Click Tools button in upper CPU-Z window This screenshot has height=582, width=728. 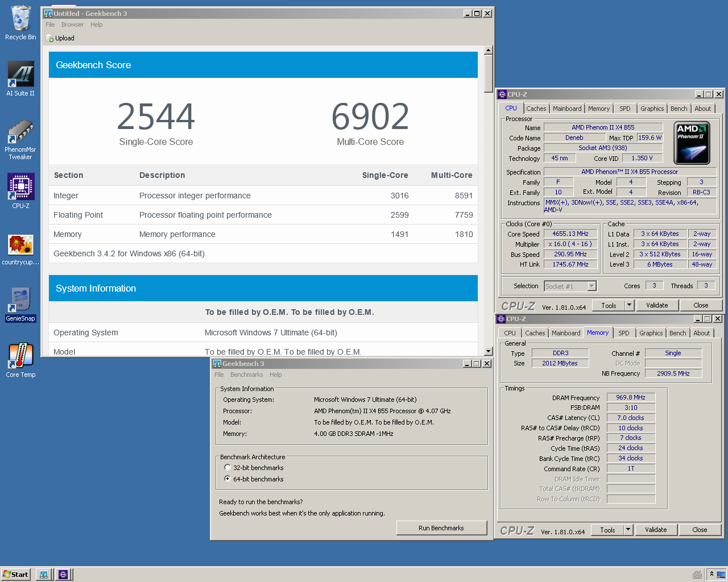point(609,305)
